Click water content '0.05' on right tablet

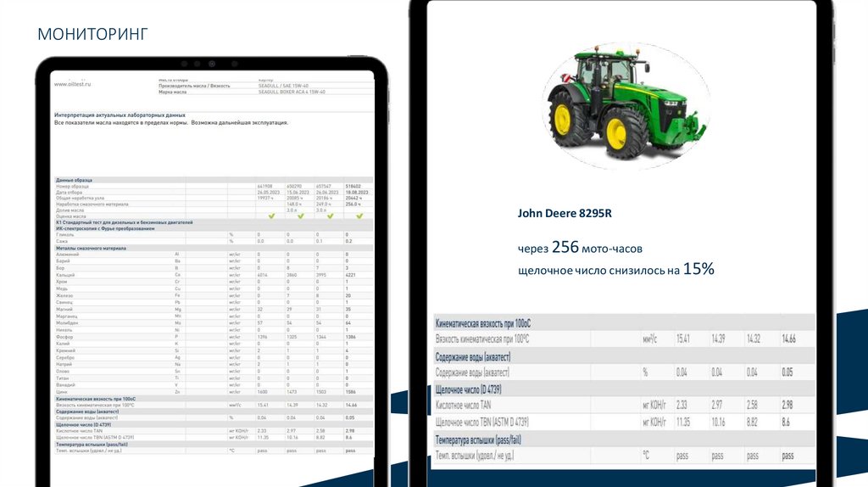[787, 372]
